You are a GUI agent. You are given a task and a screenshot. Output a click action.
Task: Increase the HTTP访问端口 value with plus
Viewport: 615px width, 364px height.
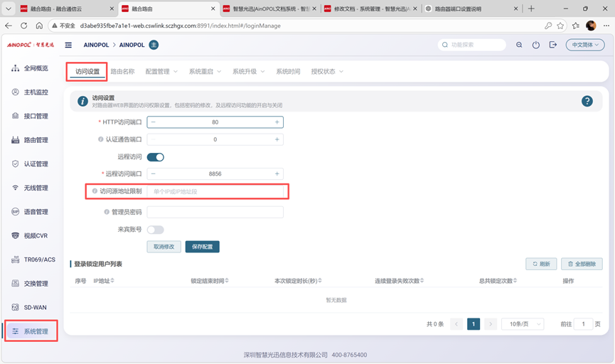[x=277, y=122]
